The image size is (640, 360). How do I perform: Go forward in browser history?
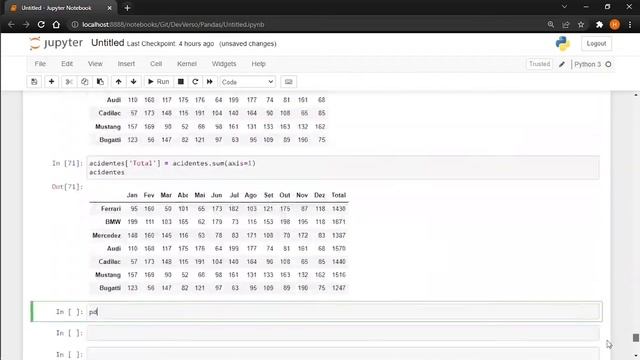tap(26, 24)
